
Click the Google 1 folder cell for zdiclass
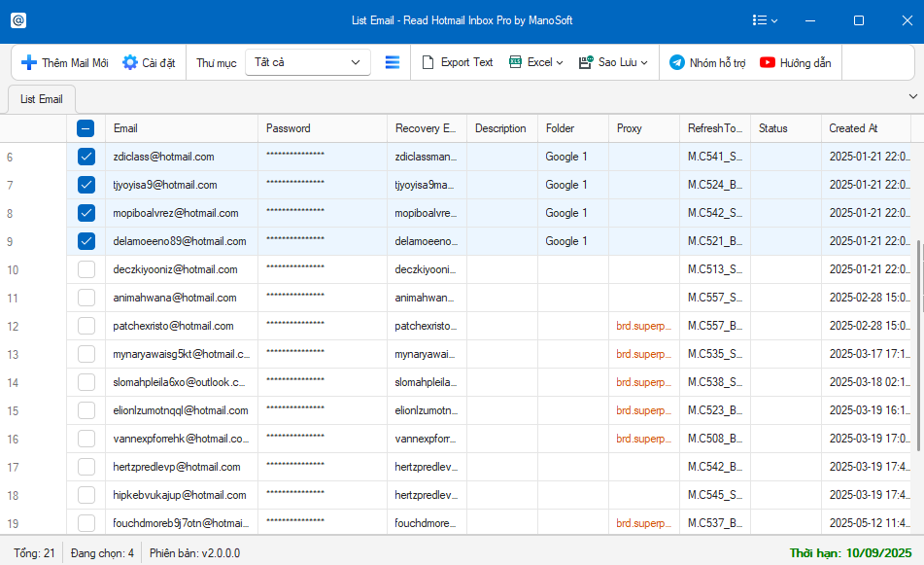[573, 157]
